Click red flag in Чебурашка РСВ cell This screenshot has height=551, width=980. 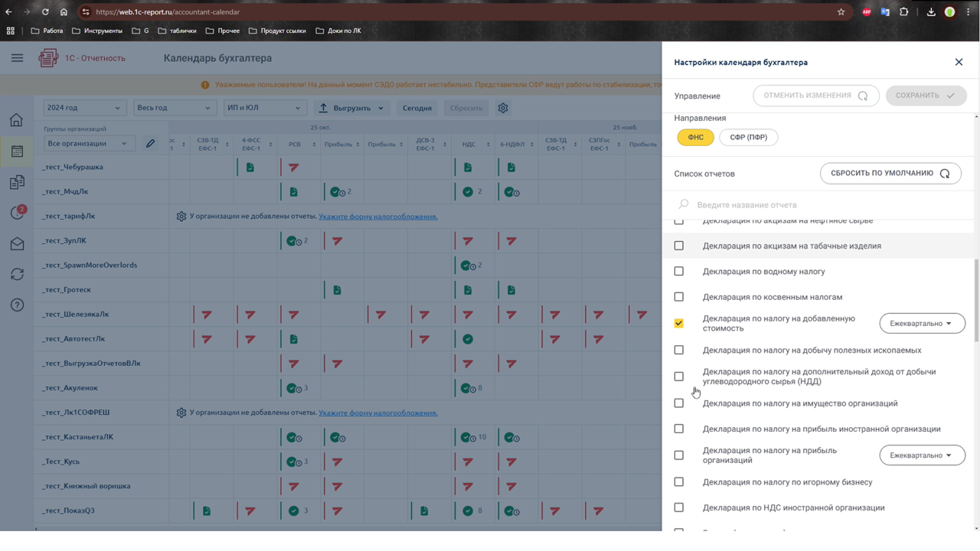pos(294,167)
